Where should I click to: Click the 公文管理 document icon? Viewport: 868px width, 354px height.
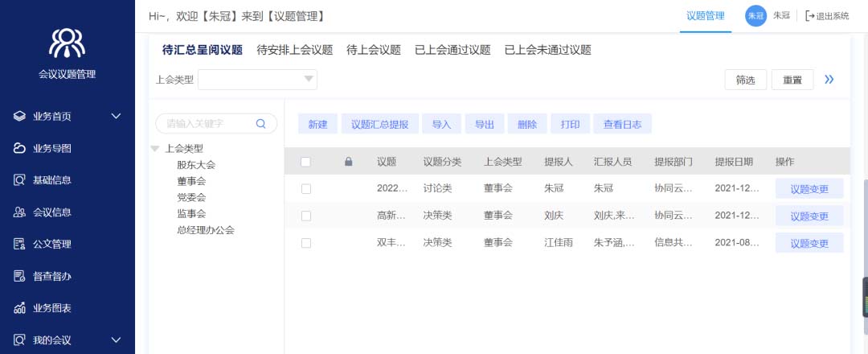click(20, 245)
